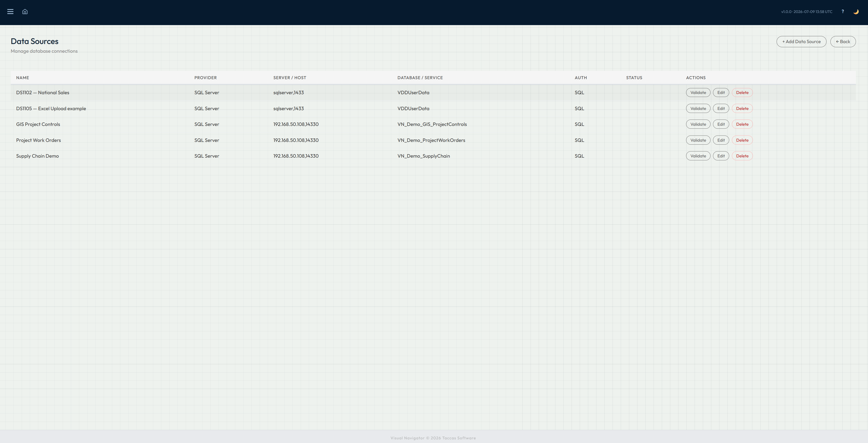Click host 192.168.50.108,14330 for Project Work Orders
The image size is (868, 443).
[x=296, y=140]
